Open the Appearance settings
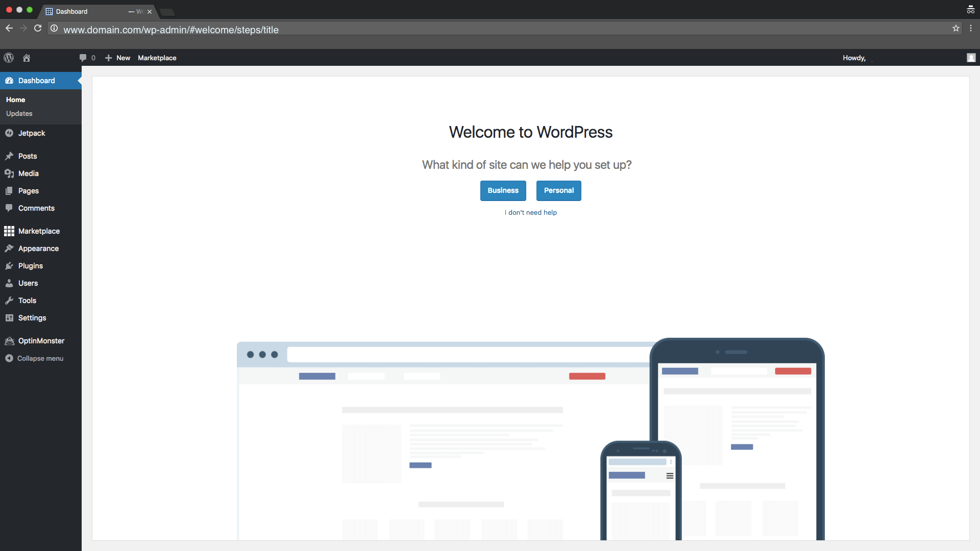The width and height of the screenshot is (980, 551). coord(38,248)
